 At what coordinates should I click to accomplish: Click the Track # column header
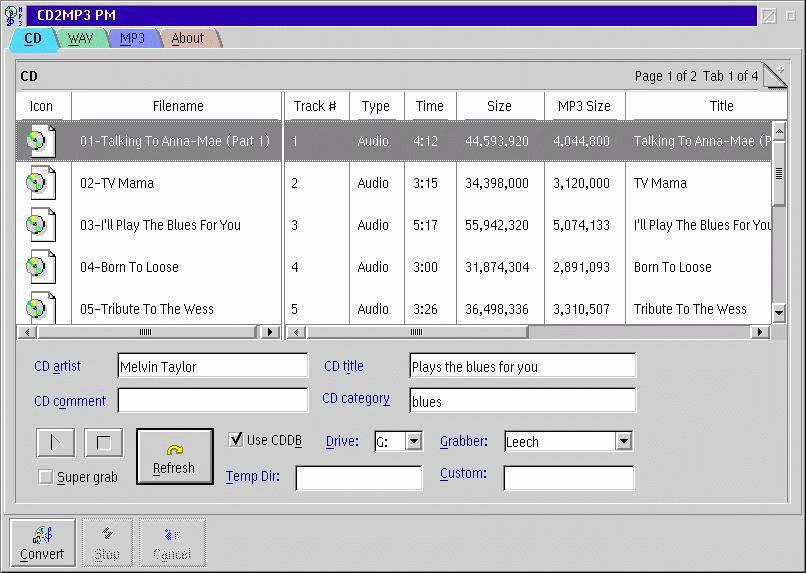tap(317, 106)
